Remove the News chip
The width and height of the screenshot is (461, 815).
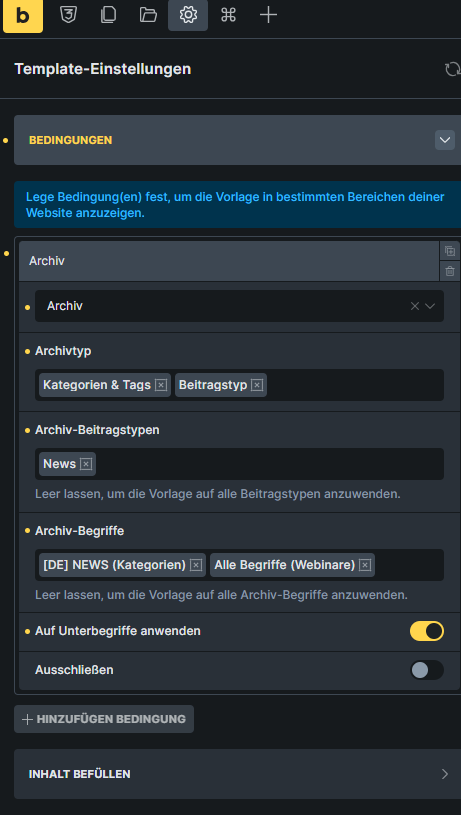pyautogui.click(x=86, y=464)
